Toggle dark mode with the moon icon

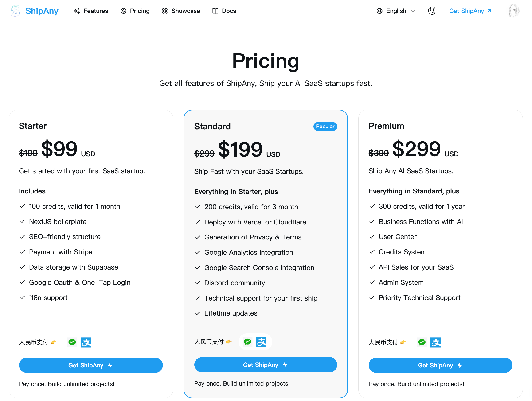[x=432, y=11]
